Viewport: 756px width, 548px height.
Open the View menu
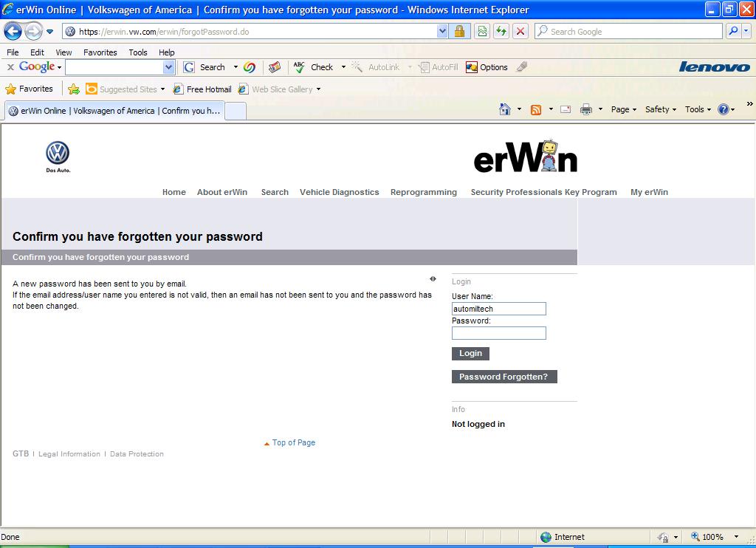(63, 52)
